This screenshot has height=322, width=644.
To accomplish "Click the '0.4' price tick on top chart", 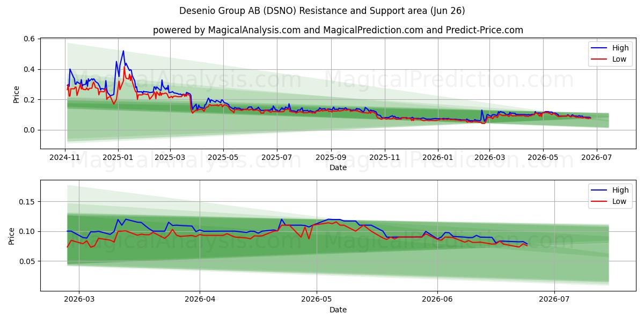I will [x=29, y=69].
